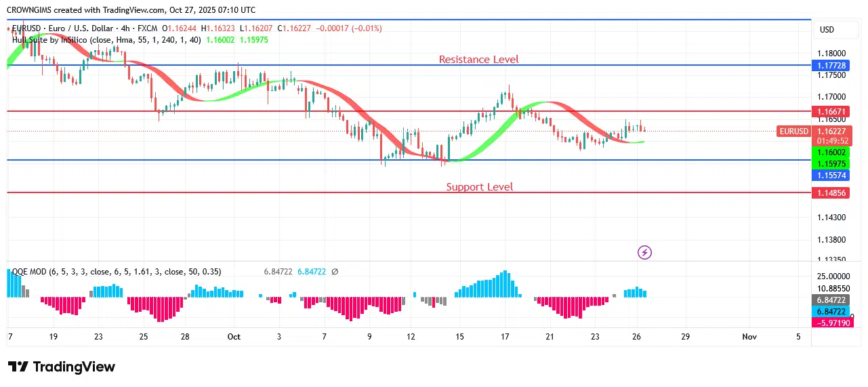Image resolution: width=868 pixels, height=387 pixels.
Task: Click the EURUSD current price tag
Action: 792,131
